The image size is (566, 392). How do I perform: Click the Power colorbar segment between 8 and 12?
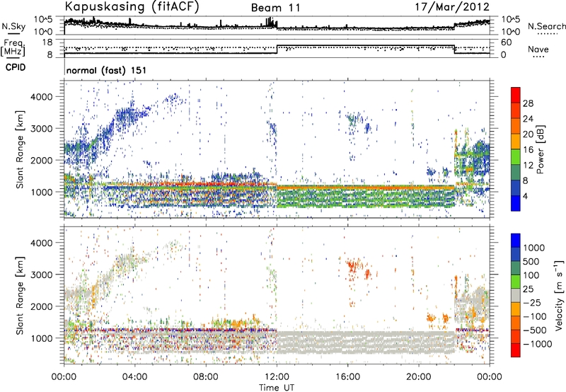point(516,172)
